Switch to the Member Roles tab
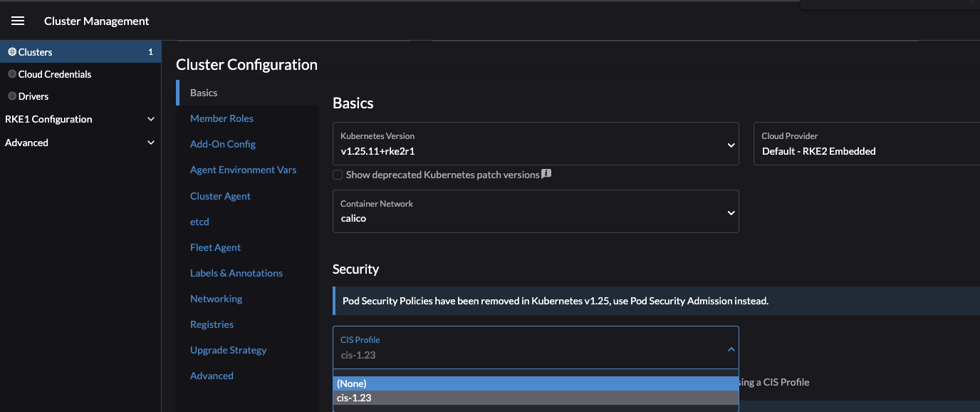Screen dimensions: 980x412 (221, 118)
